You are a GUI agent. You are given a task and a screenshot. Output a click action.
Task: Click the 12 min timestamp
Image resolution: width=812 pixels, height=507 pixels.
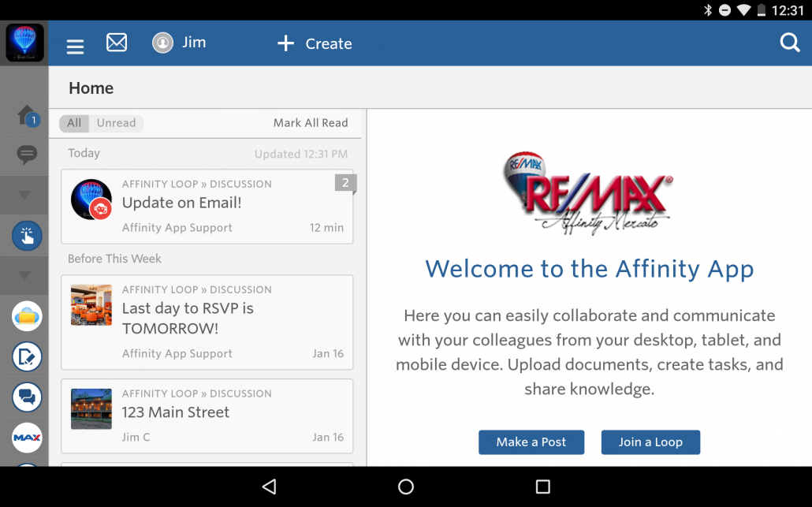326,228
